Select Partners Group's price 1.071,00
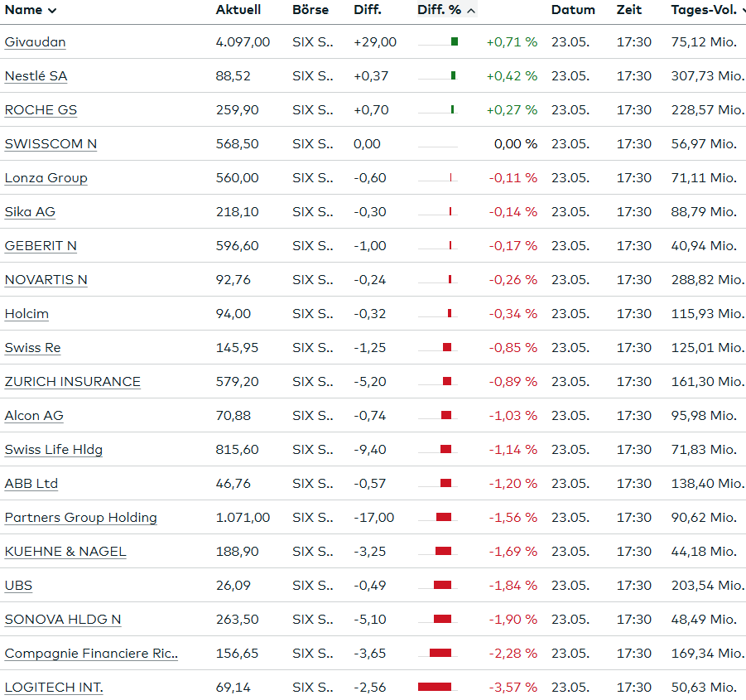 click(243, 517)
